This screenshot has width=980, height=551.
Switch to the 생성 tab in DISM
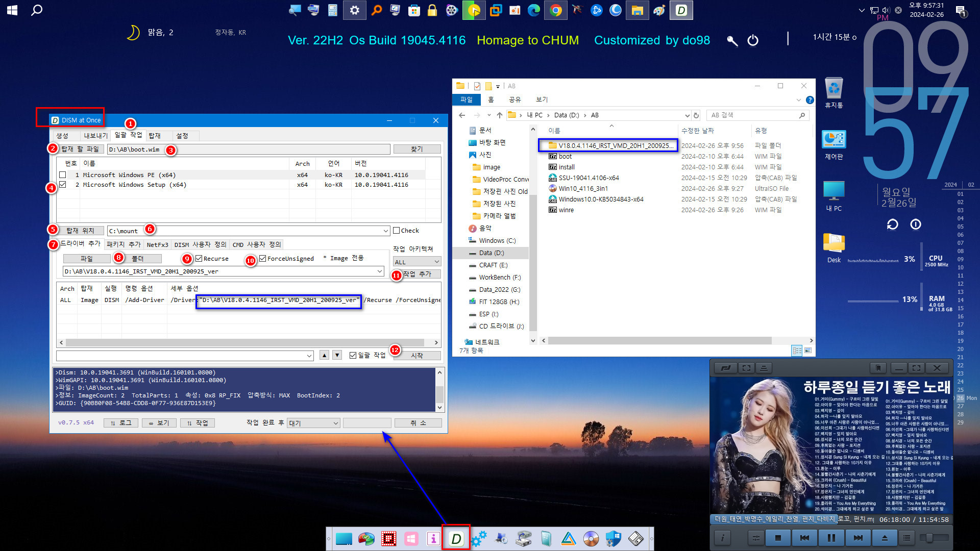[62, 136]
